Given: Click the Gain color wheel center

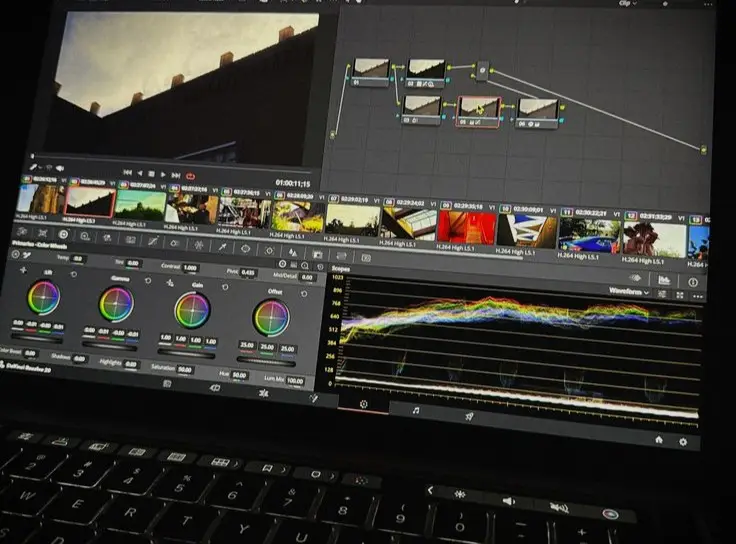Looking at the screenshot, I should pyautogui.click(x=192, y=310).
